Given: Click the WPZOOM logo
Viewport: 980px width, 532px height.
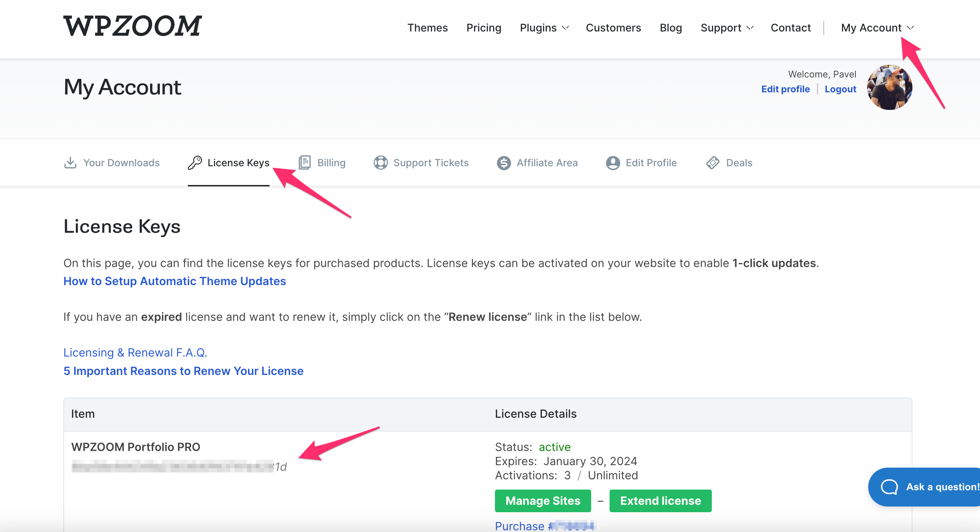Looking at the screenshot, I should (x=132, y=26).
